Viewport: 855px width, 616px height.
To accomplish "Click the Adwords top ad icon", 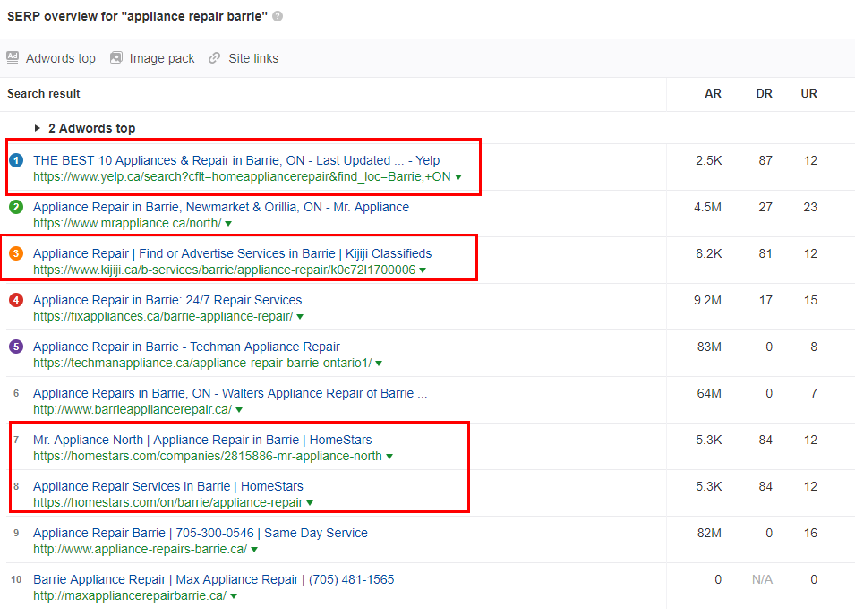I will point(13,57).
